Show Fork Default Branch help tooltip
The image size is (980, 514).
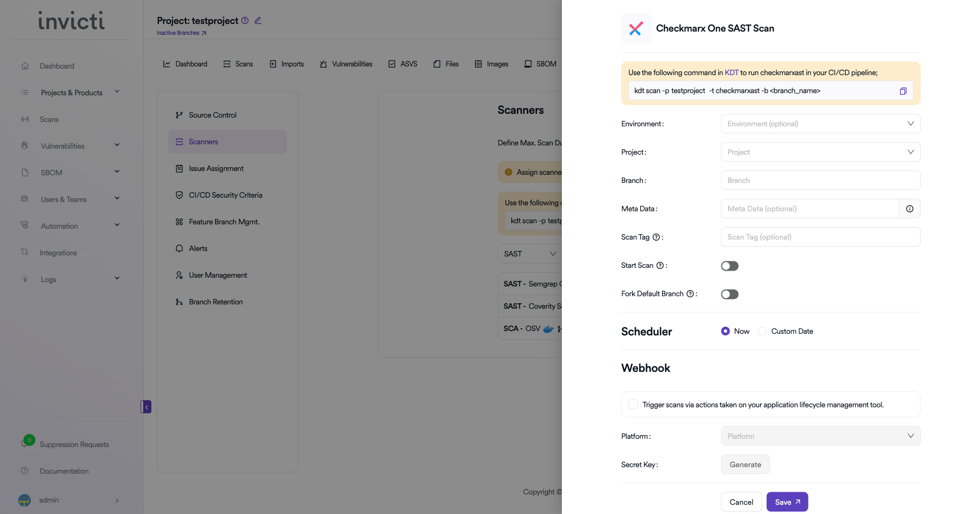(690, 293)
